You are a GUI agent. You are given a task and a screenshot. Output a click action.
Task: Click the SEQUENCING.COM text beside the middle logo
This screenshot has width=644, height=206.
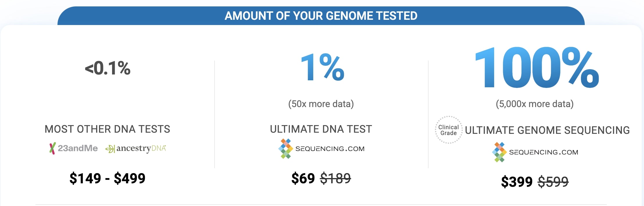coord(330,149)
